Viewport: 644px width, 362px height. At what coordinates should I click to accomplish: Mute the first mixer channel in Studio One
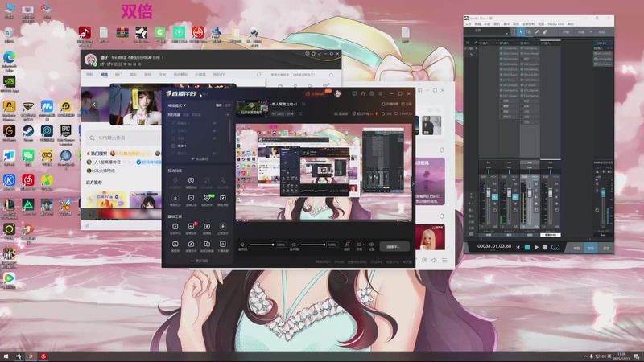point(495,184)
